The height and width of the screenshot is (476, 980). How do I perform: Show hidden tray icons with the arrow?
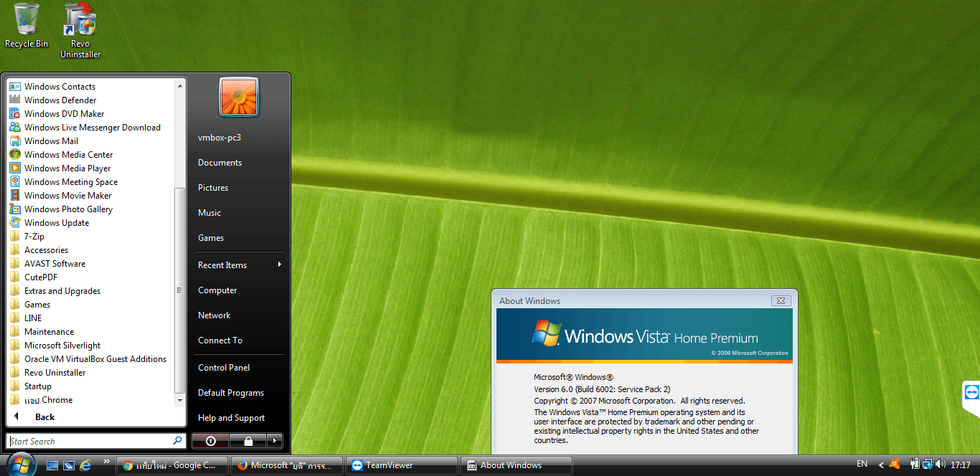(x=881, y=465)
